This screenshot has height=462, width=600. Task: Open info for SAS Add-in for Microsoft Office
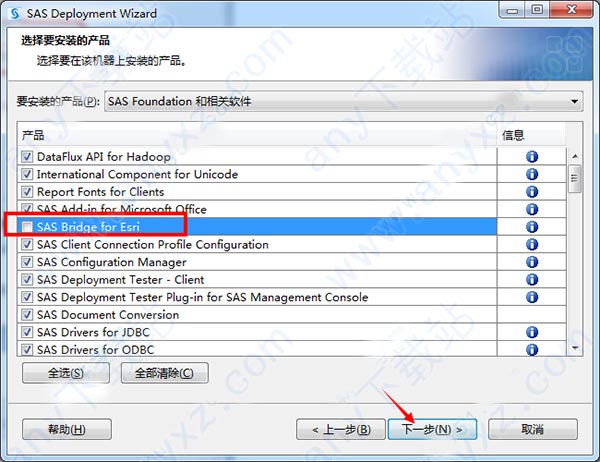532,209
